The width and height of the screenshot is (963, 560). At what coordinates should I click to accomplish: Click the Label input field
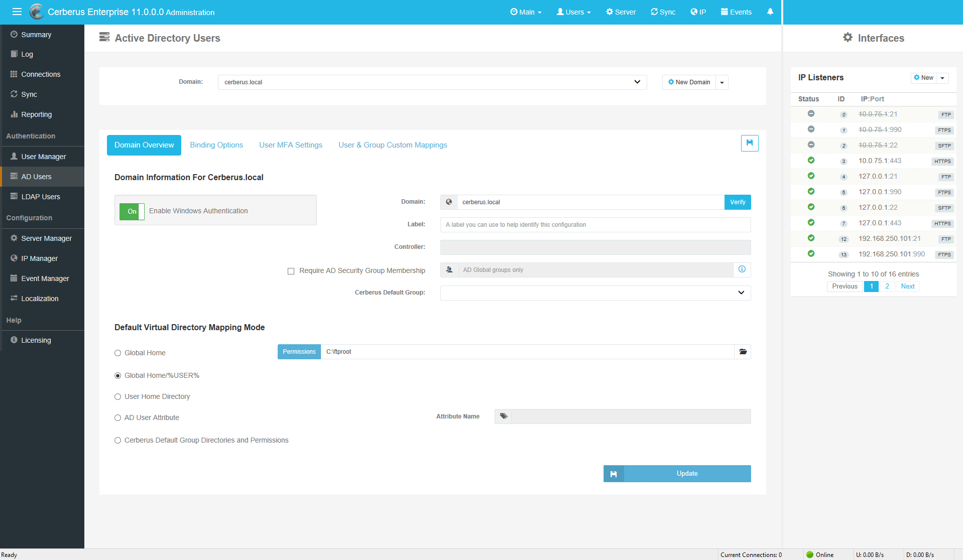[x=595, y=225]
